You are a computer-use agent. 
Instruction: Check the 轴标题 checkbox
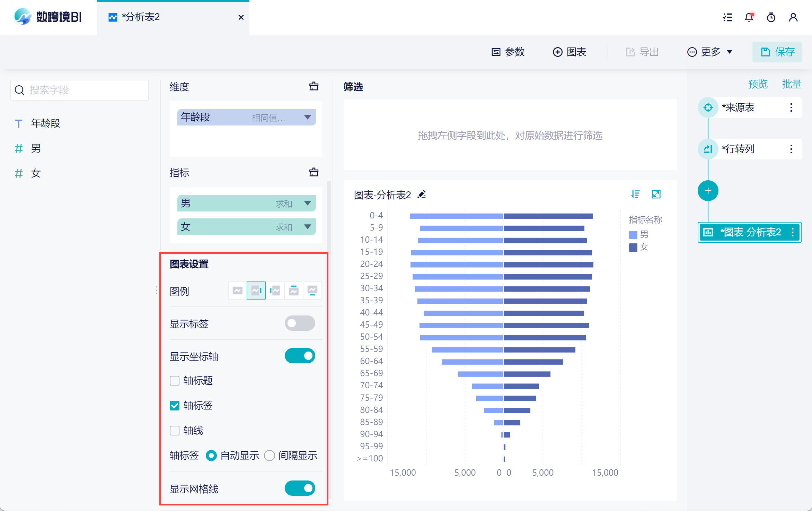[175, 381]
